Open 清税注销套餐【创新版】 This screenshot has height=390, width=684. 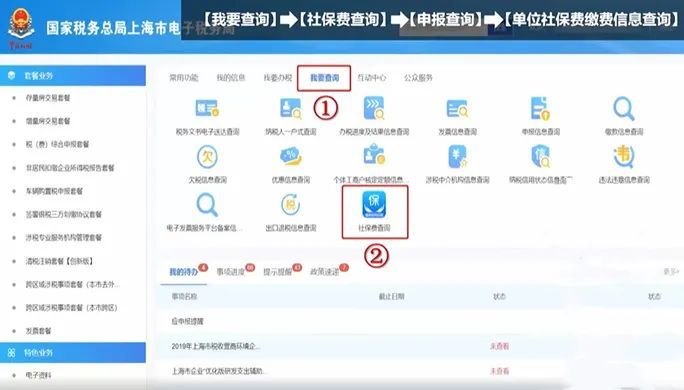pyautogui.click(x=59, y=261)
